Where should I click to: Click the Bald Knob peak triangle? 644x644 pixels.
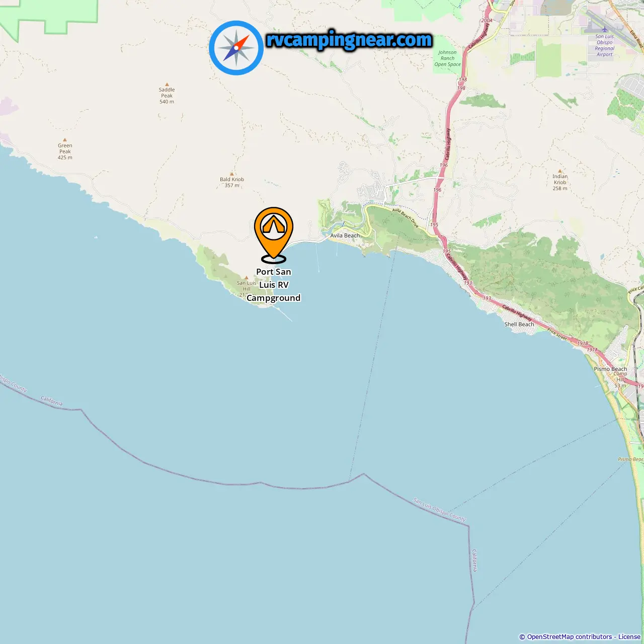click(232, 174)
